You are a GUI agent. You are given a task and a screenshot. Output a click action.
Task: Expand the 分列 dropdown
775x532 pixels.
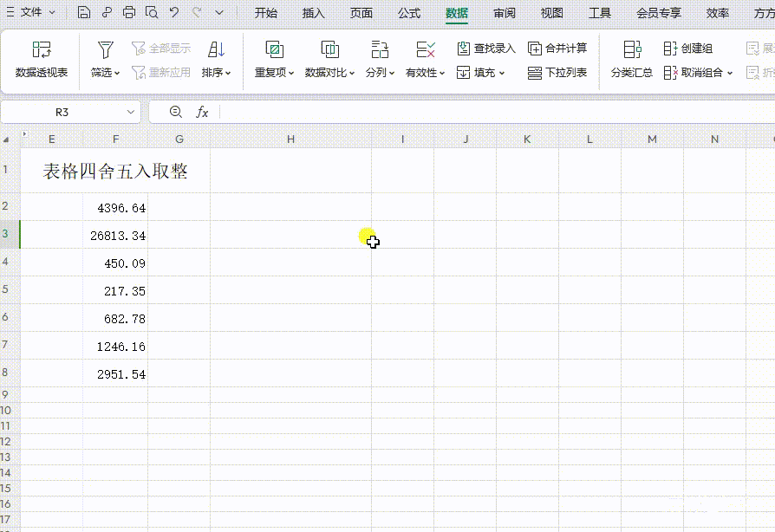[392, 73]
